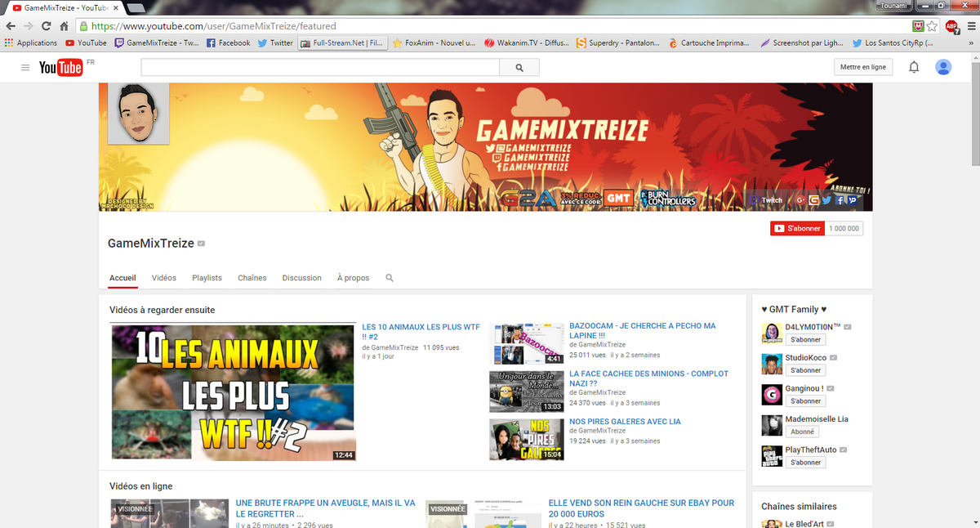The height and width of the screenshot is (528, 980).
Task: Open Los Santos CityRp bookmark
Action: [x=893, y=43]
